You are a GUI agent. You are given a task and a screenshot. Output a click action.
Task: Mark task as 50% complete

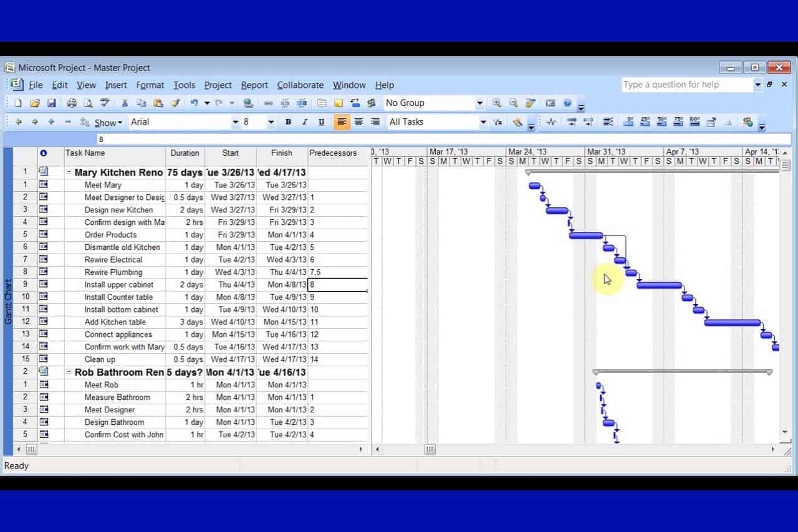(x=661, y=122)
